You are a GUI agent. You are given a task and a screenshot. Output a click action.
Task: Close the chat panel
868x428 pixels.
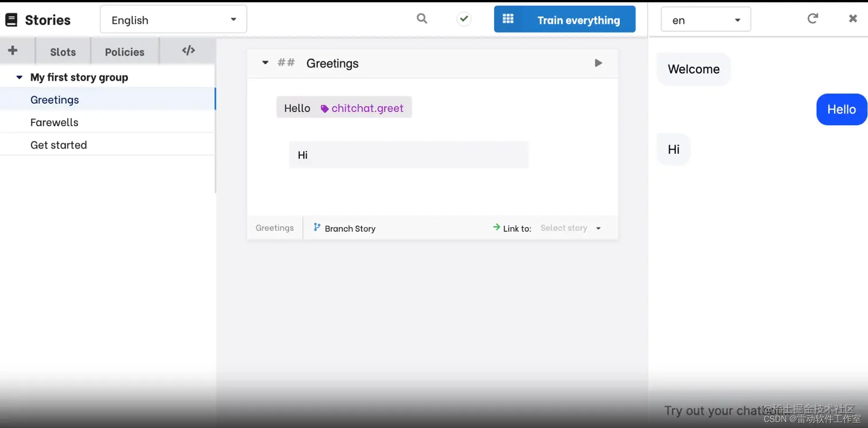point(853,18)
